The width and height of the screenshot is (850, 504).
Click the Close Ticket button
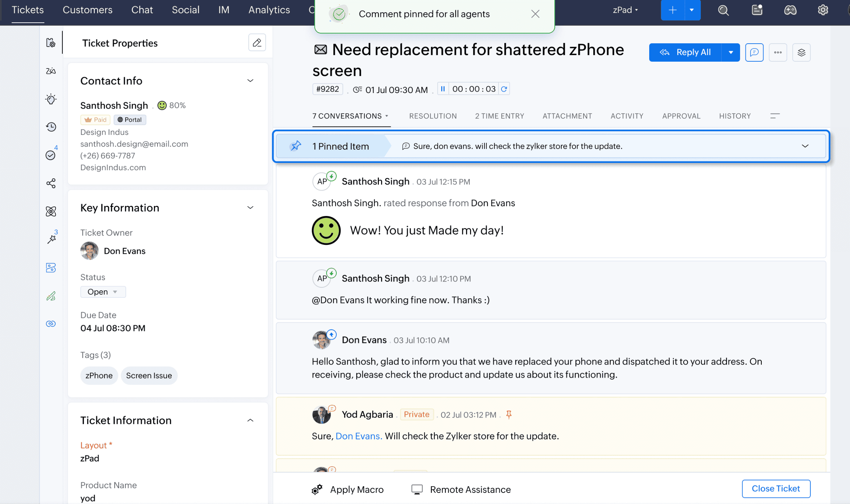776,488
